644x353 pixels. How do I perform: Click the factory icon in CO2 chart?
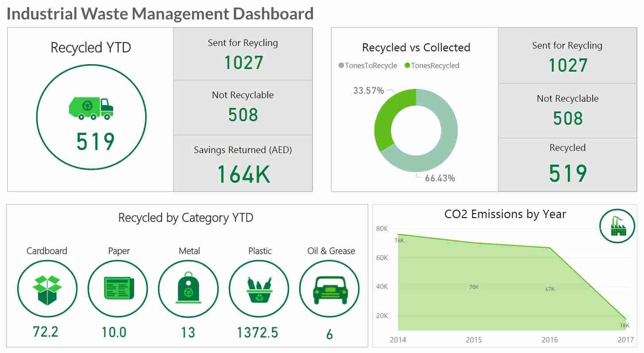(617, 226)
